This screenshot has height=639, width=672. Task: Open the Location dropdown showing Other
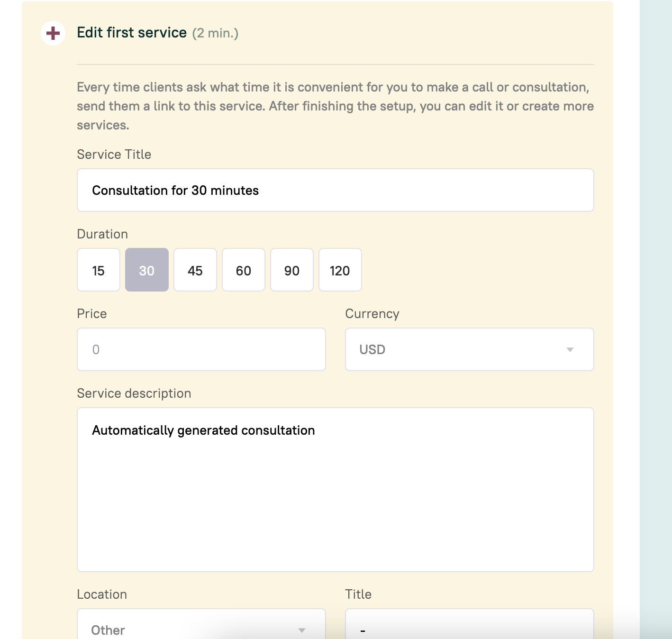201,627
